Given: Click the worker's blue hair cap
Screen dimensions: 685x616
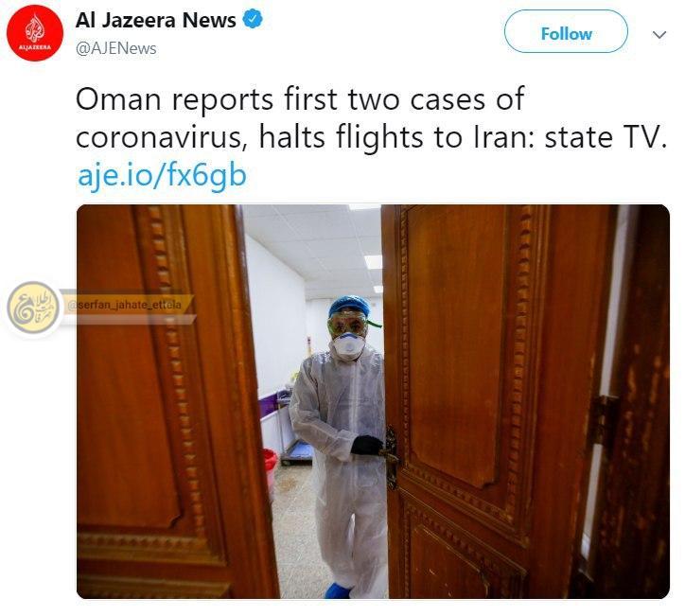Looking at the screenshot, I should pos(349,305).
